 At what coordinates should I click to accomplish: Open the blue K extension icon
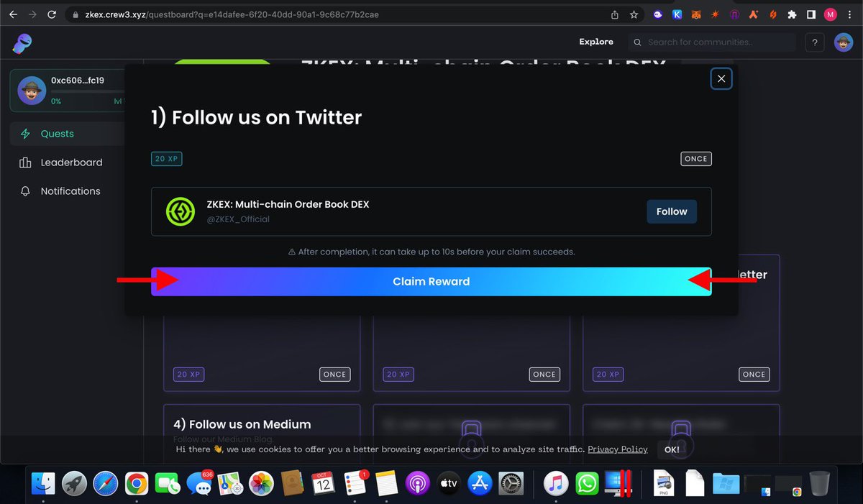[x=677, y=14]
